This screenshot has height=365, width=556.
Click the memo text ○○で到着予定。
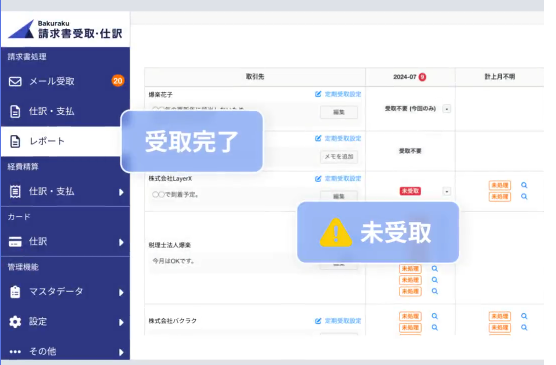click(175, 194)
